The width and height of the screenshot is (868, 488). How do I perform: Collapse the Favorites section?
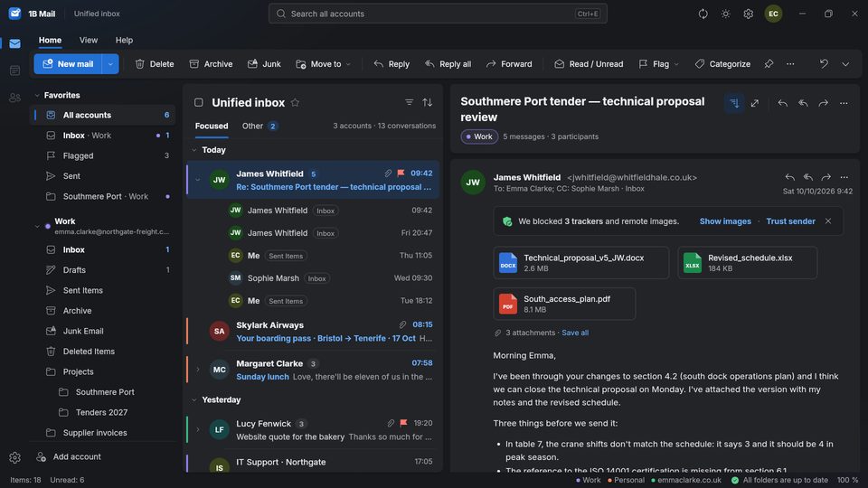[37, 95]
